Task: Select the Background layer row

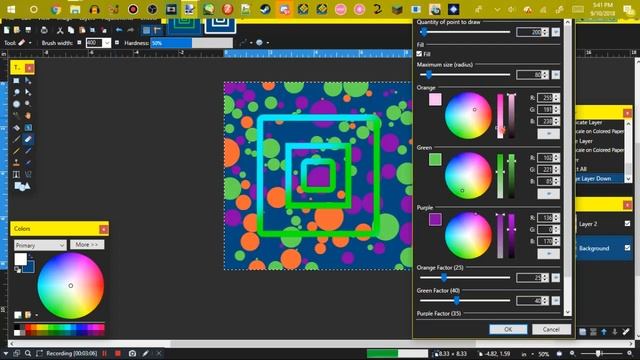Action: pos(604,248)
